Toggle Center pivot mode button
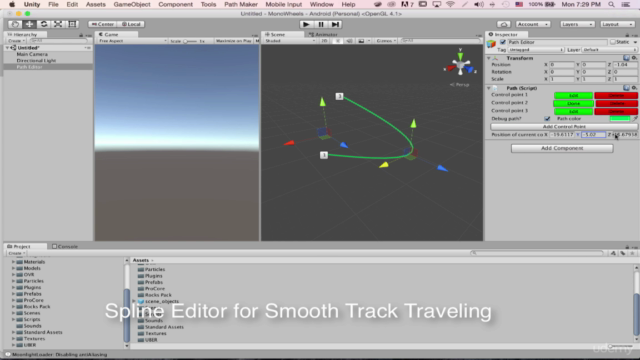 [x=103, y=24]
